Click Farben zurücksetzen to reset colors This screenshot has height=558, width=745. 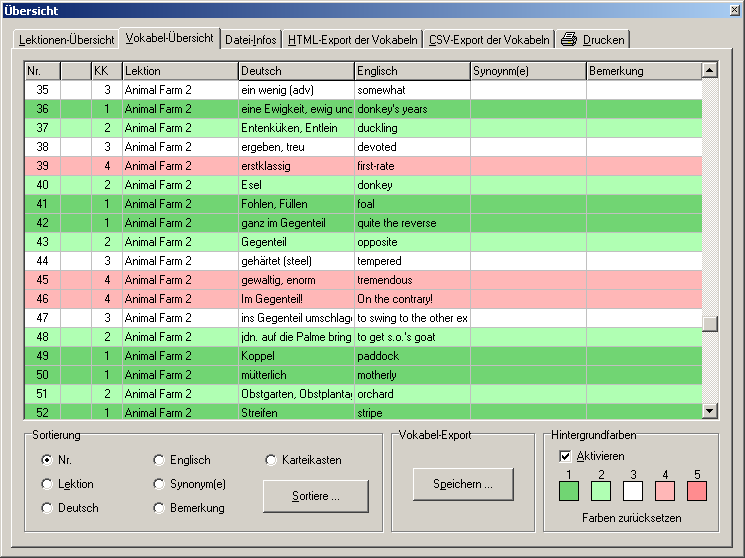pyautogui.click(x=630, y=518)
